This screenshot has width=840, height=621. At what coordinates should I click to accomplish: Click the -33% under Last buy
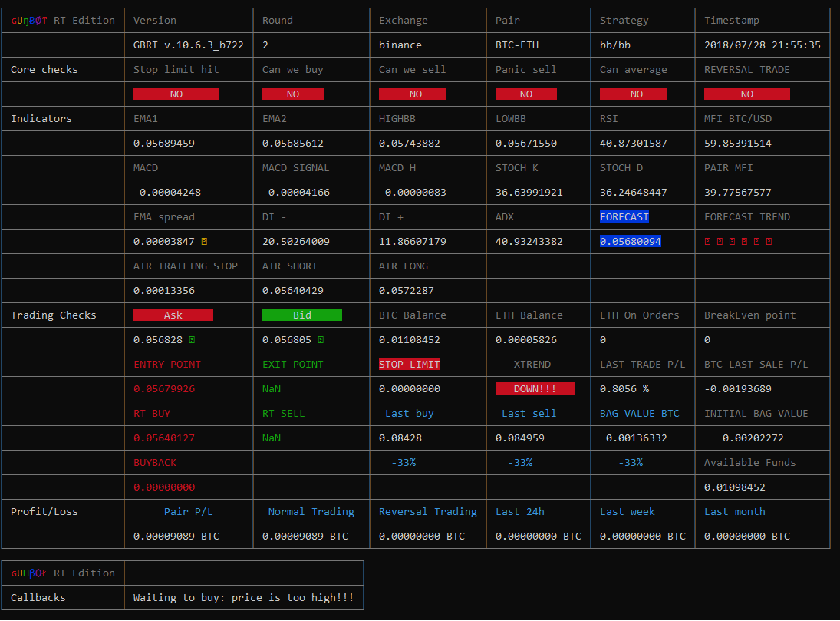pyautogui.click(x=404, y=462)
